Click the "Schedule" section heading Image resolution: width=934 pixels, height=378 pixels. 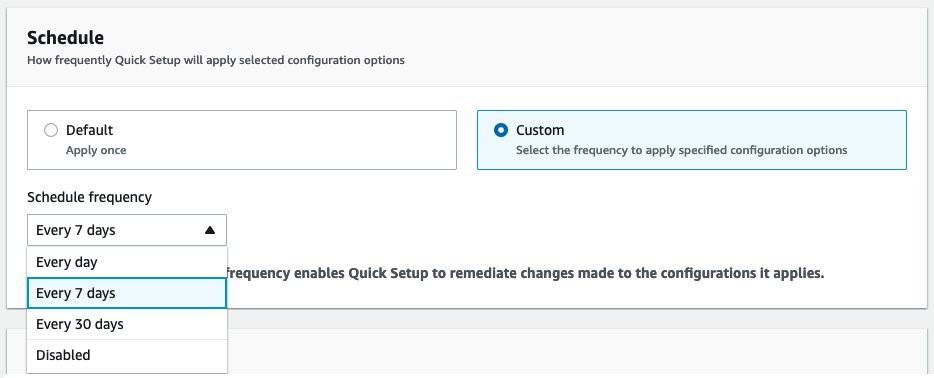pyautogui.click(x=66, y=38)
